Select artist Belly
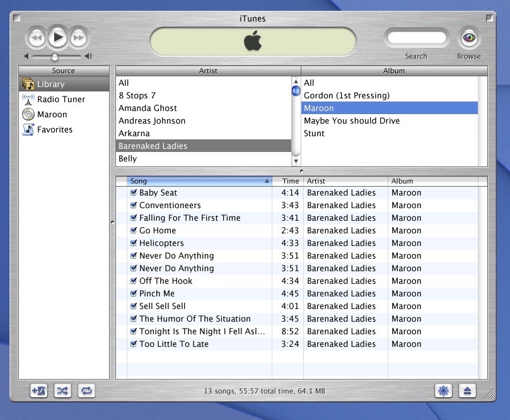The image size is (510, 420). [x=203, y=158]
